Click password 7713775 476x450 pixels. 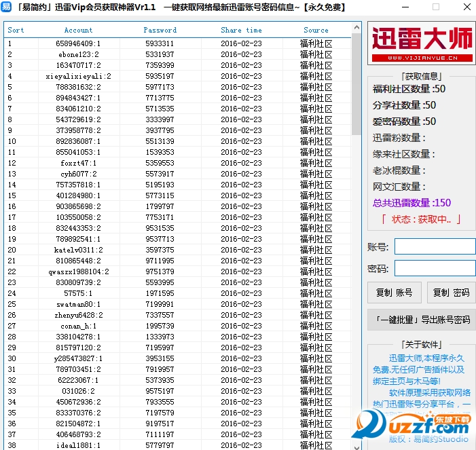[x=160, y=98]
